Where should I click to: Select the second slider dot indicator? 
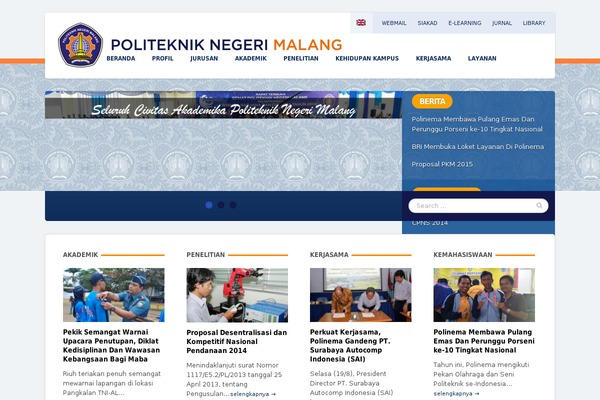coord(221,205)
